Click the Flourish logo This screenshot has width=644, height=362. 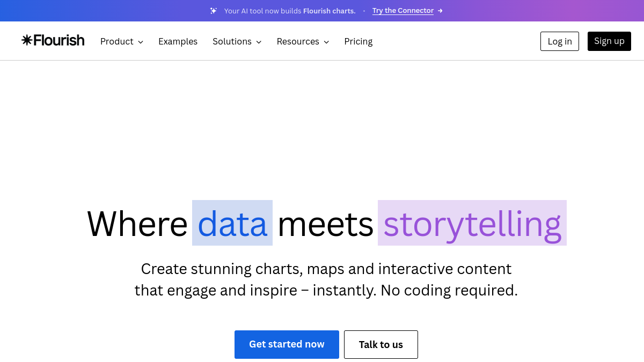pos(53,40)
